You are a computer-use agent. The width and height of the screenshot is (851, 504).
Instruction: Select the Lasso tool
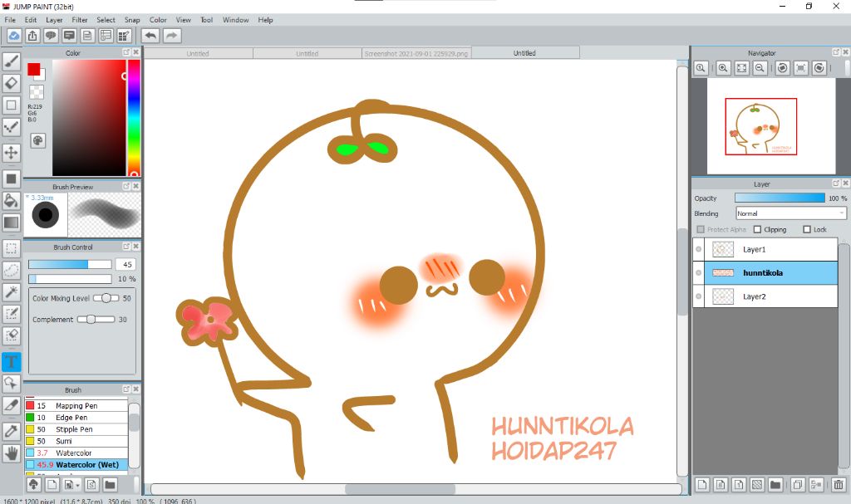click(12, 270)
